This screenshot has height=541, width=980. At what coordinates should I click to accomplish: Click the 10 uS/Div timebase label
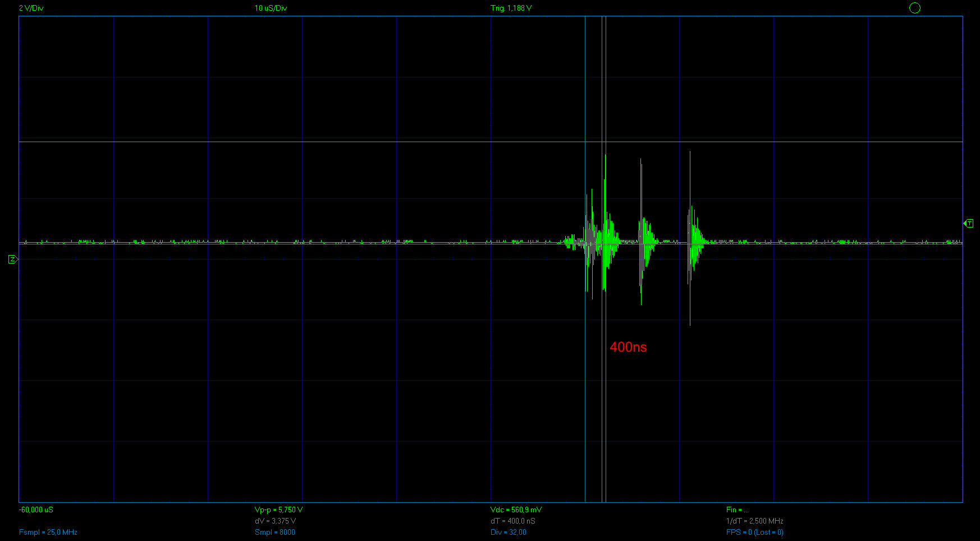click(271, 8)
